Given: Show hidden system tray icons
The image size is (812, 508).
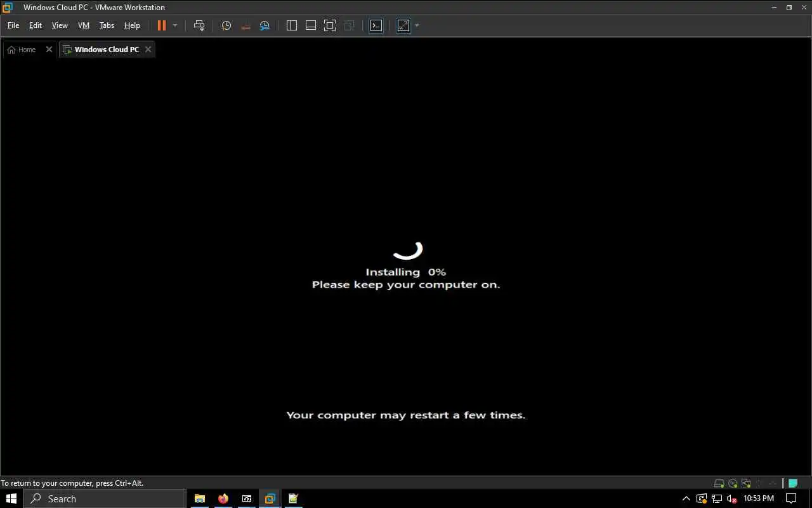Looking at the screenshot, I should (x=686, y=498).
